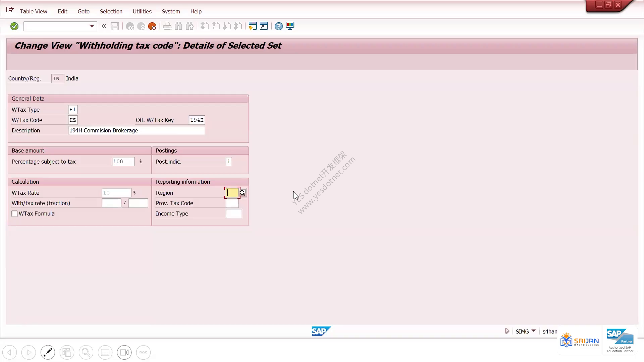
Task: Click the pen annotation tool button
Action: pyautogui.click(x=48, y=352)
